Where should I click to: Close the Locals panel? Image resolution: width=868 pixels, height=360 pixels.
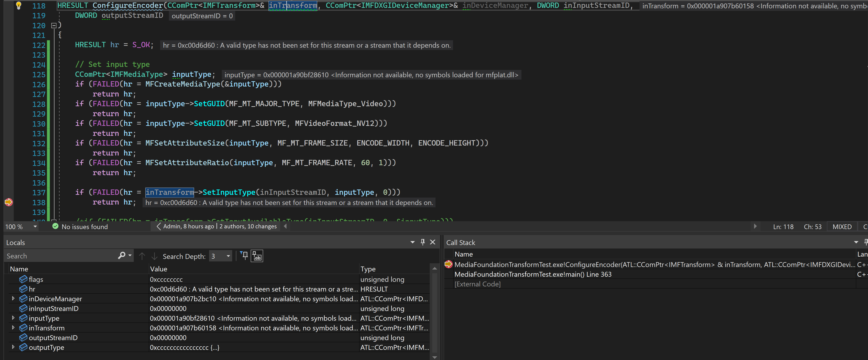[x=433, y=242]
